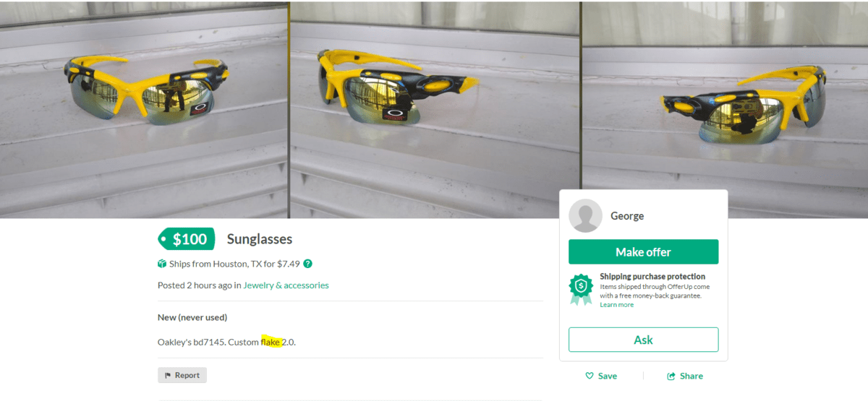Click George's profile avatar
Image resolution: width=868 pixels, height=401 pixels.
(585, 216)
